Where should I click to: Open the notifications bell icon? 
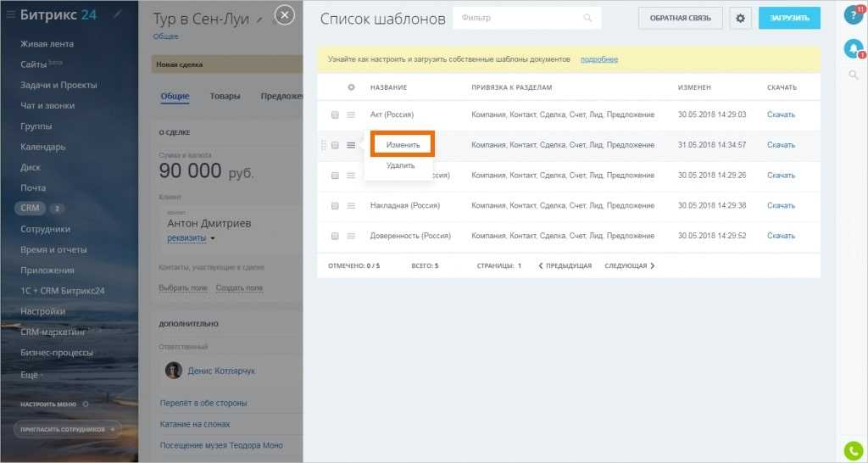853,49
